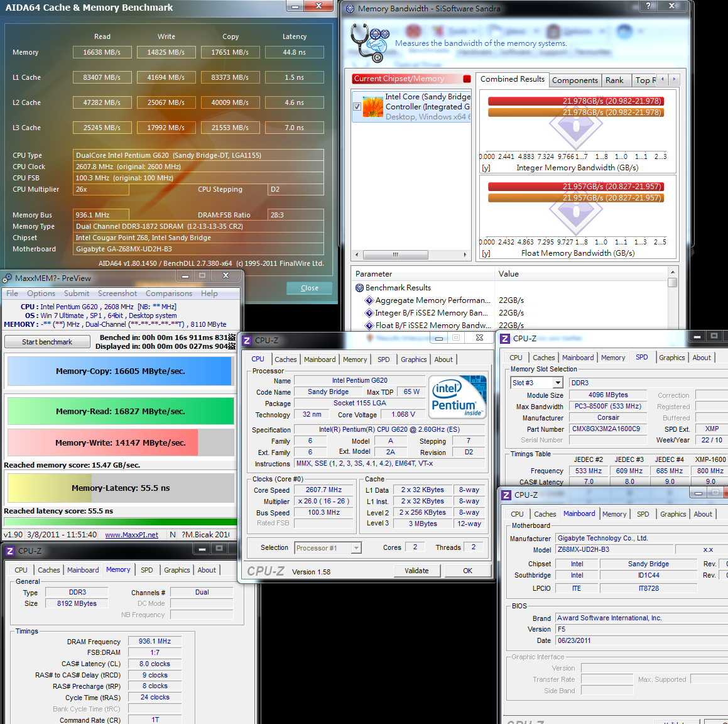This screenshot has height=724, width=728.
Task: Click the chipset list horizontal scroll left arrow
Action: point(357,255)
